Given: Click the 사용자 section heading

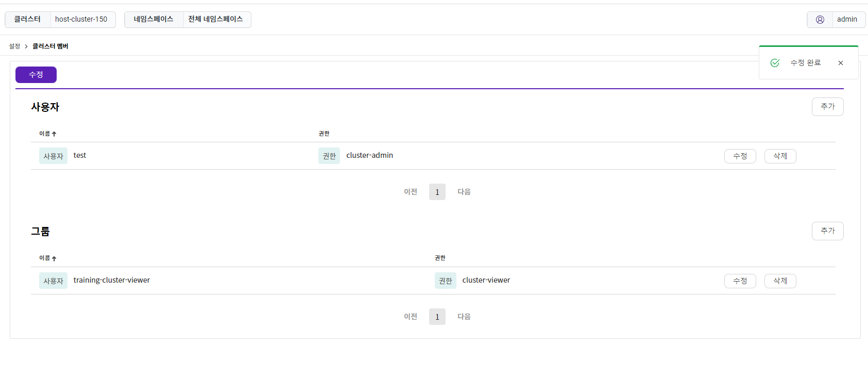Looking at the screenshot, I should (x=45, y=107).
